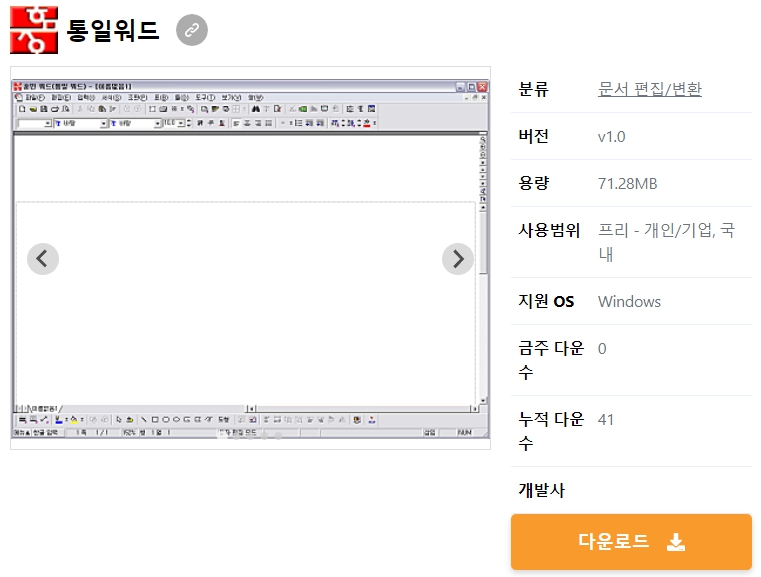The image size is (761, 577).
Task: Click the 사용범위 label
Action: click(x=549, y=230)
